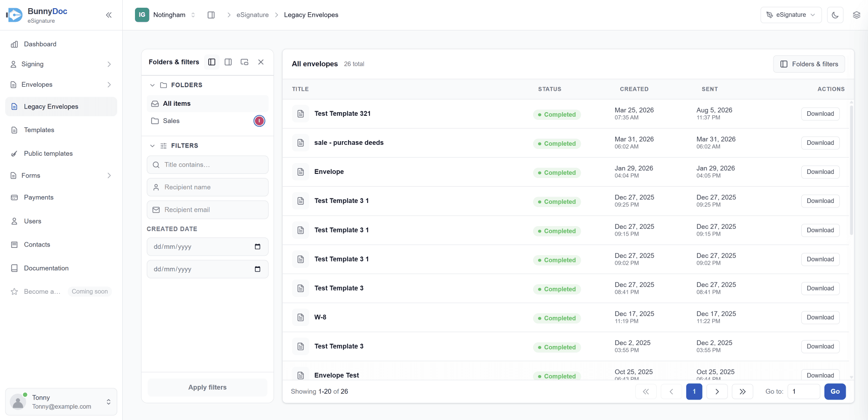The height and width of the screenshot is (420, 868).
Task: Click the Go button in pagination
Action: pos(835,391)
